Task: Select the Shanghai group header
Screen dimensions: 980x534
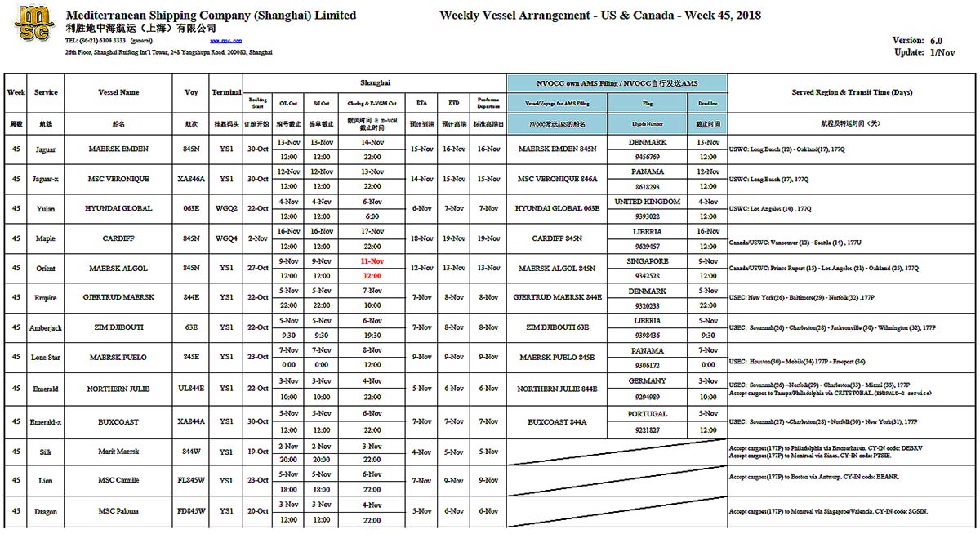Action: click(375, 83)
